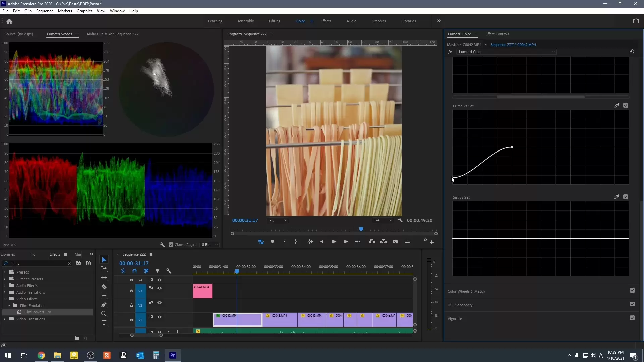The image size is (644, 362).
Task: Open the Sequence menu
Action: [x=45, y=11]
